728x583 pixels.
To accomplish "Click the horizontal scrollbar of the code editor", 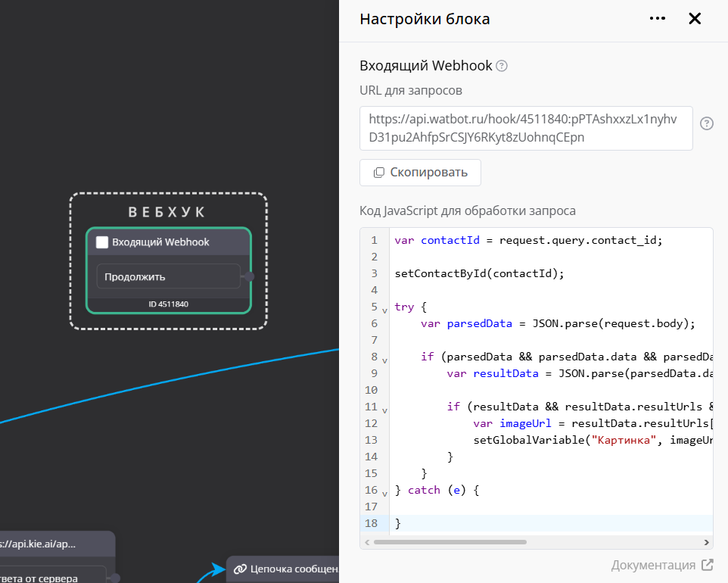I will click(450, 542).
